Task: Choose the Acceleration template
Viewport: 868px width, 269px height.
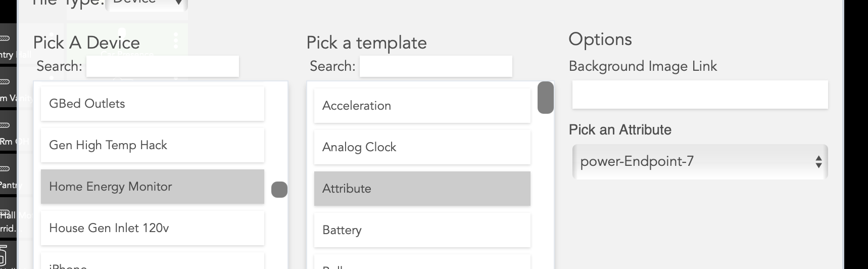Action: pos(422,106)
